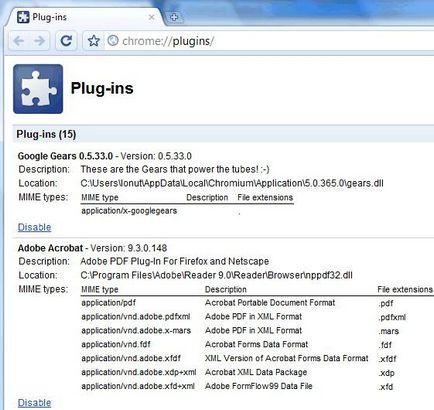The height and width of the screenshot is (410, 434).
Task: Open a new tab with the plus button
Action: click(174, 17)
